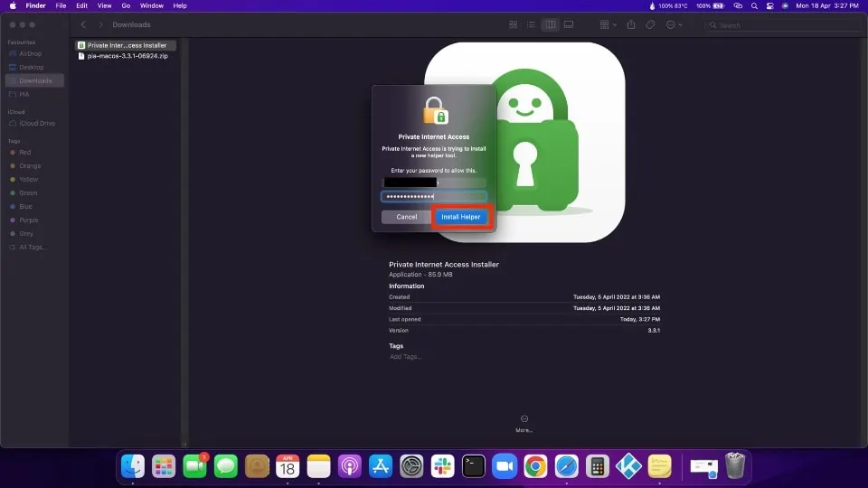
Task: Open System Preferences from the Dock
Action: (x=412, y=466)
